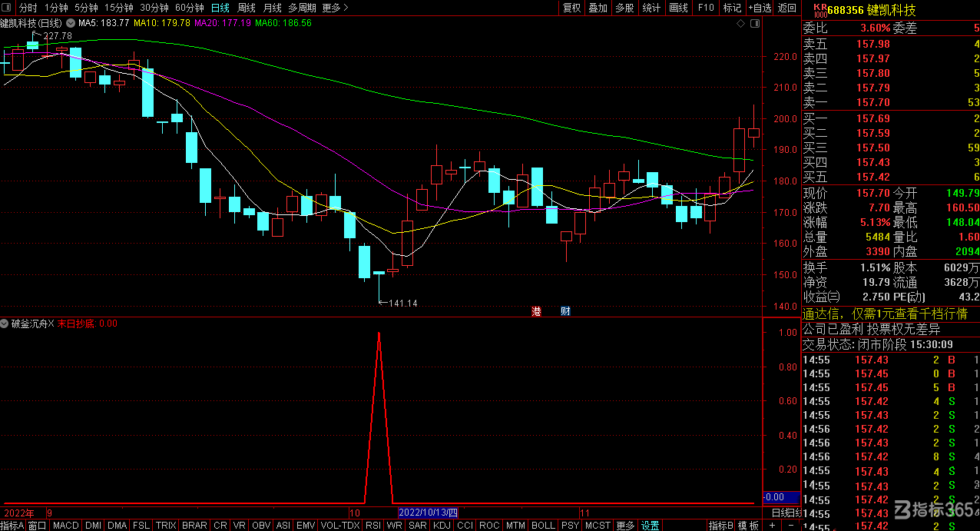Screen dimensions: 980x531
Task: Apply the FSL indicator
Action: pyautogui.click(x=141, y=526)
